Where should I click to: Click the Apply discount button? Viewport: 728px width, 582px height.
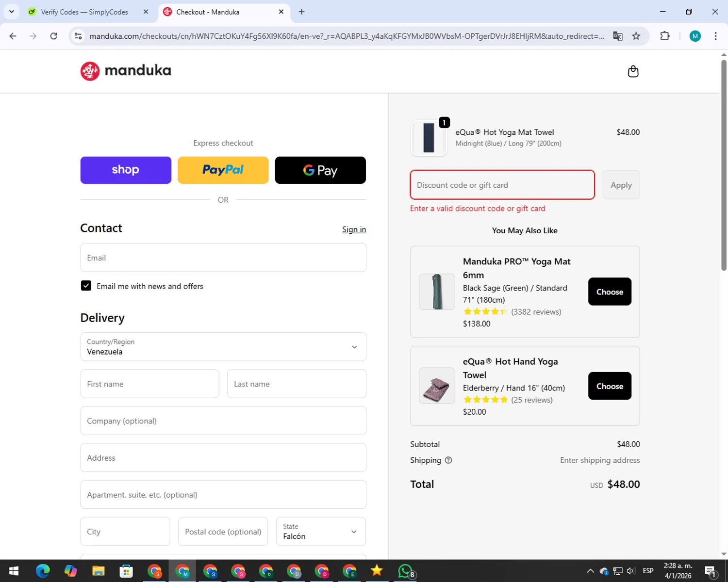click(x=621, y=185)
